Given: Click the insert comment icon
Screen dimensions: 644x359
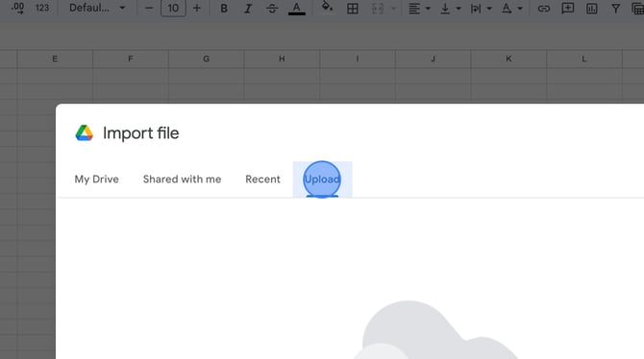Looking at the screenshot, I should pos(568,9).
